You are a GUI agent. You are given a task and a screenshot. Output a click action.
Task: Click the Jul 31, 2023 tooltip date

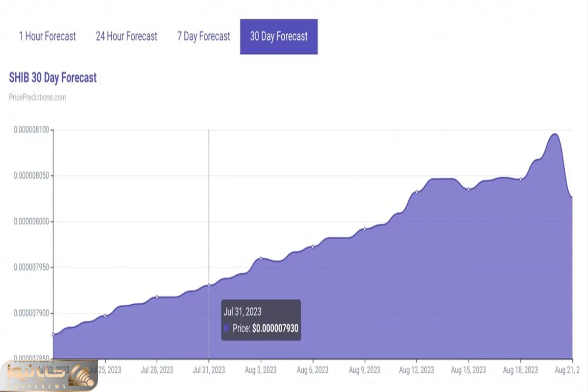coord(243,312)
